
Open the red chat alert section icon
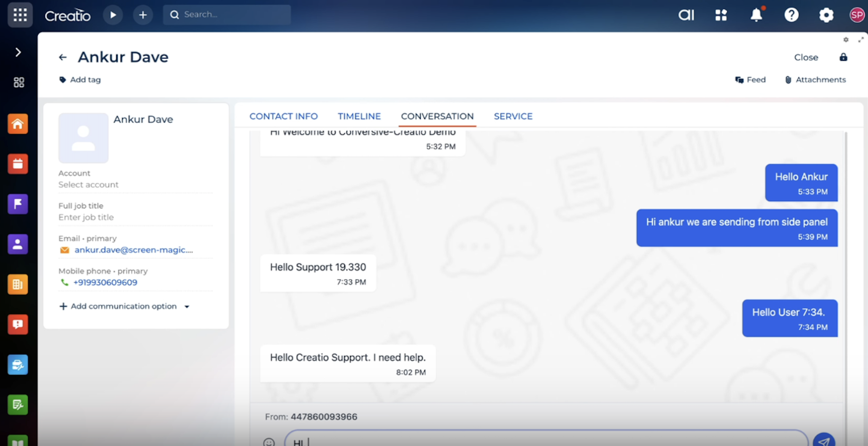point(18,325)
